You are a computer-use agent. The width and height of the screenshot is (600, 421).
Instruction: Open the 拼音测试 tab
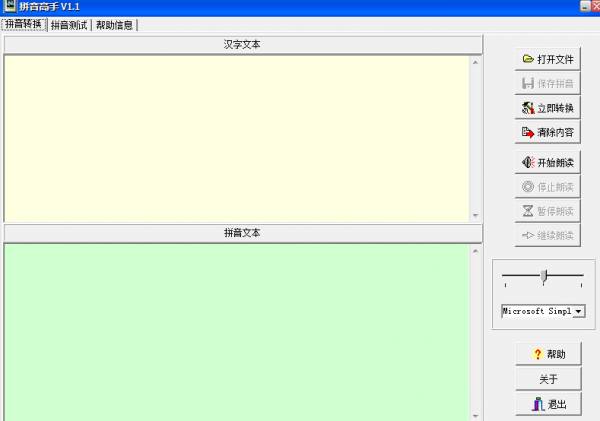69,25
